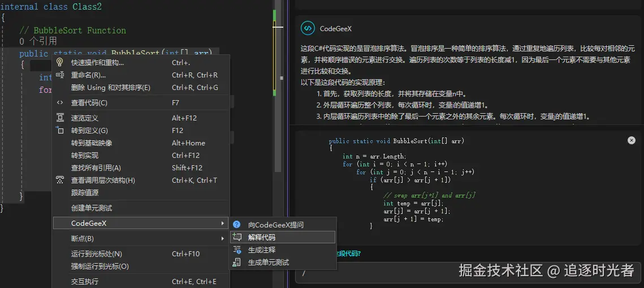This screenshot has height=288, width=644.
Task: Choose 生成注释 in CodeGeeX submenu
Action: pos(283,250)
